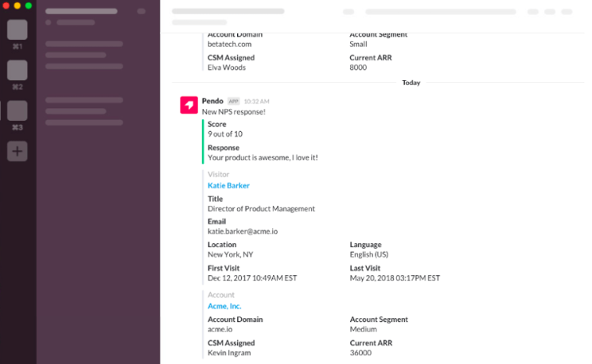592x364 pixels.
Task: Click the yellow minimize window button
Action: (x=18, y=6)
